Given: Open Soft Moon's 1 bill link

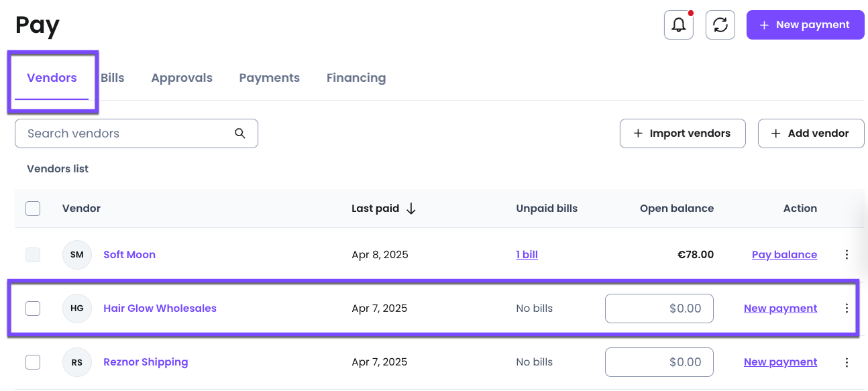Looking at the screenshot, I should pos(527,255).
